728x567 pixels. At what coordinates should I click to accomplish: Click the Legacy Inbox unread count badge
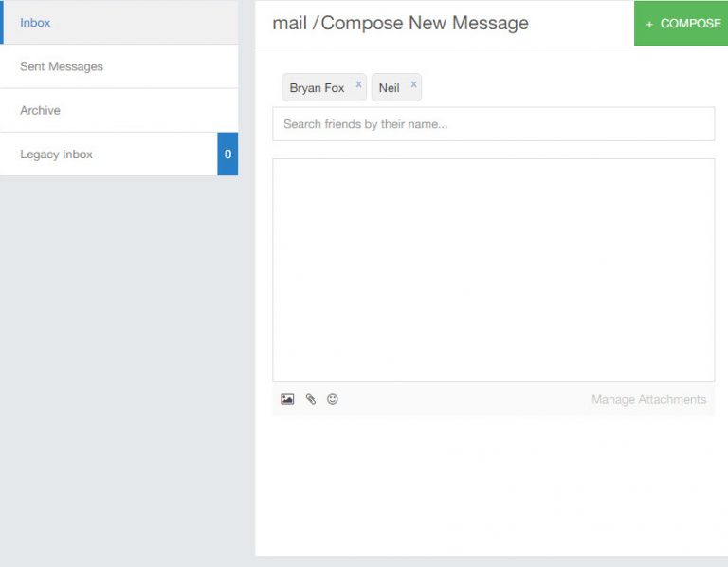227,155
